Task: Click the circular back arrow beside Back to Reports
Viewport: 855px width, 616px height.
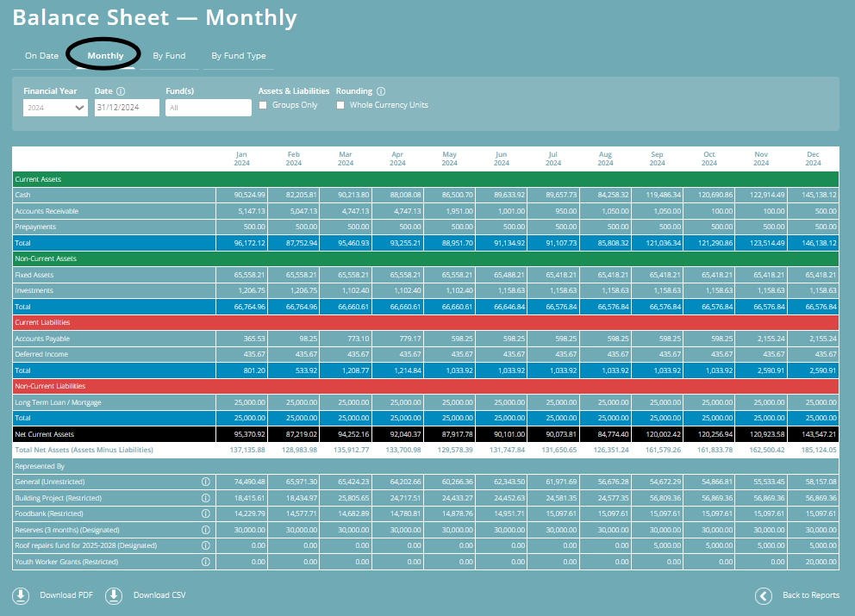Action: tap(762, 594)
